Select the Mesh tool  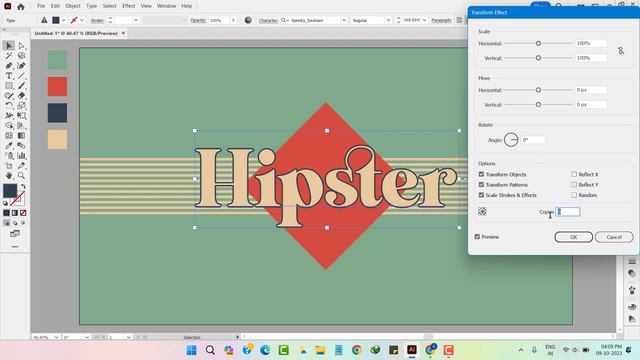tap(9, 136)
